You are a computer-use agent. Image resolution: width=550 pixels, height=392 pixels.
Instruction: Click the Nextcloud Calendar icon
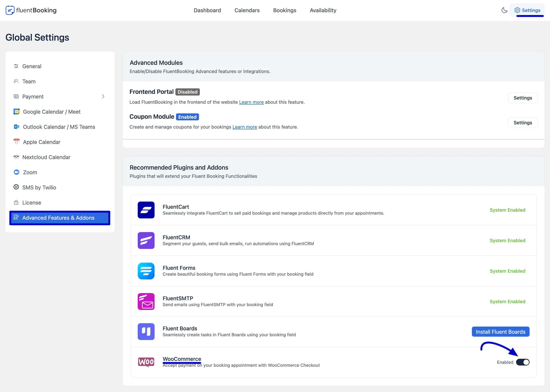16,157
